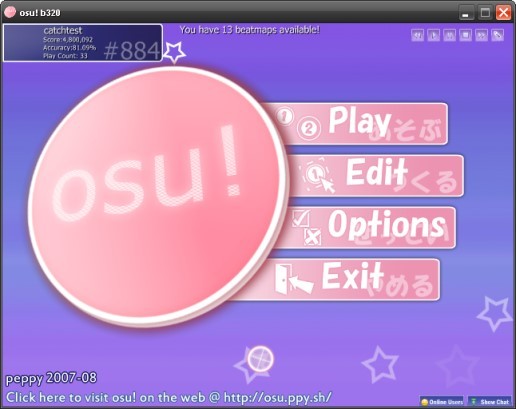Screen dimensions: 516x409
Task: Hit the jukebox play button
Action: [x=434, y=35]
